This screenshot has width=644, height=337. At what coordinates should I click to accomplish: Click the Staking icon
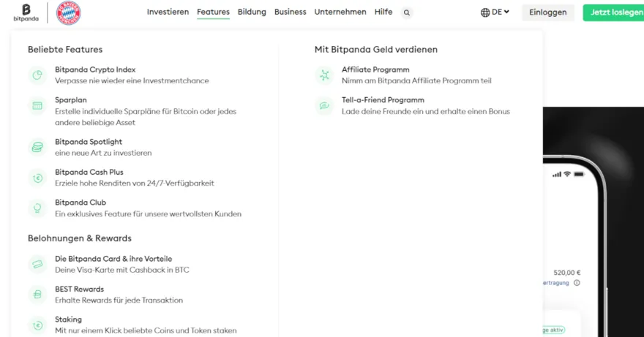coord(37,325)
